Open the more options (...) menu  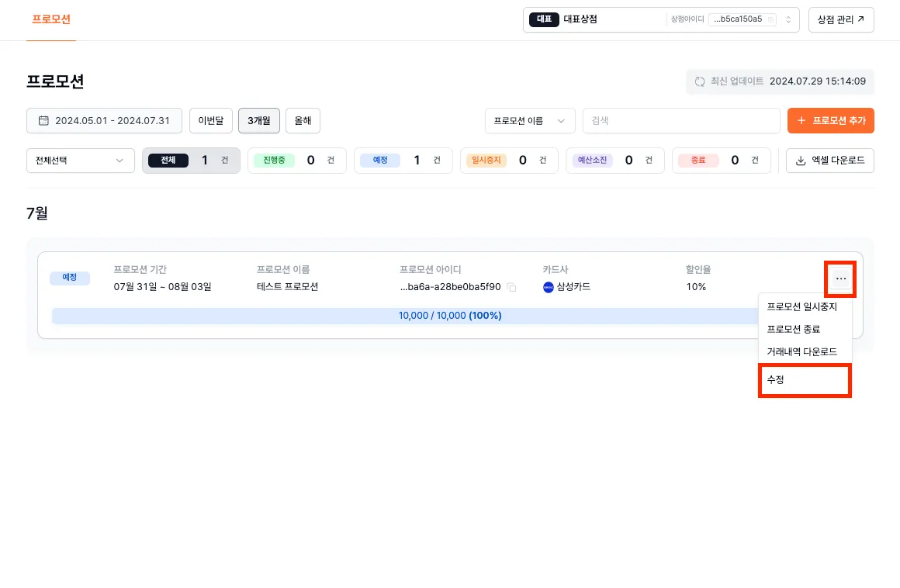pos(840,278)
